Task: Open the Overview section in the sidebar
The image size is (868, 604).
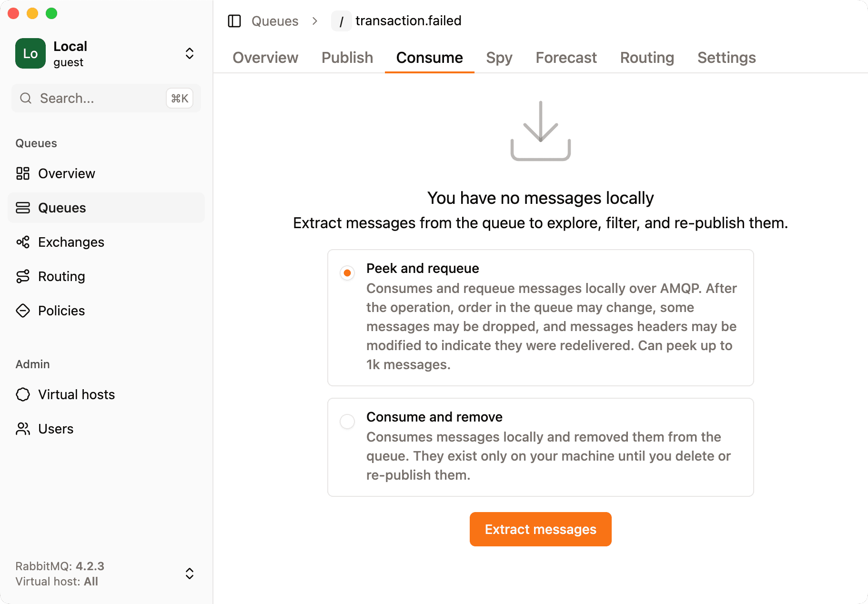Action: pos(66,173)
